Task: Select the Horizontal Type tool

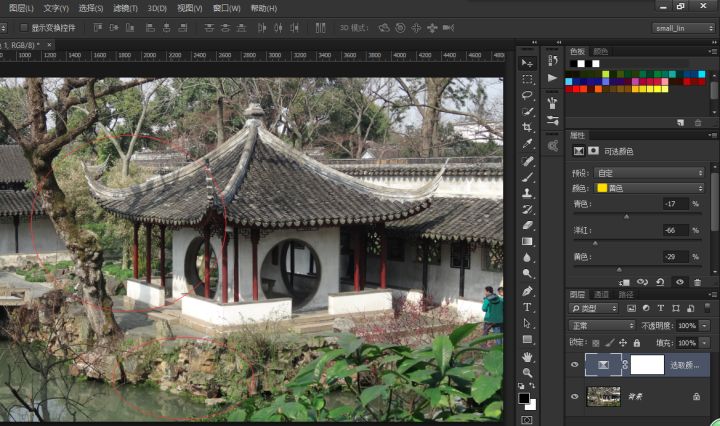Action: click(x=527, y=307)
